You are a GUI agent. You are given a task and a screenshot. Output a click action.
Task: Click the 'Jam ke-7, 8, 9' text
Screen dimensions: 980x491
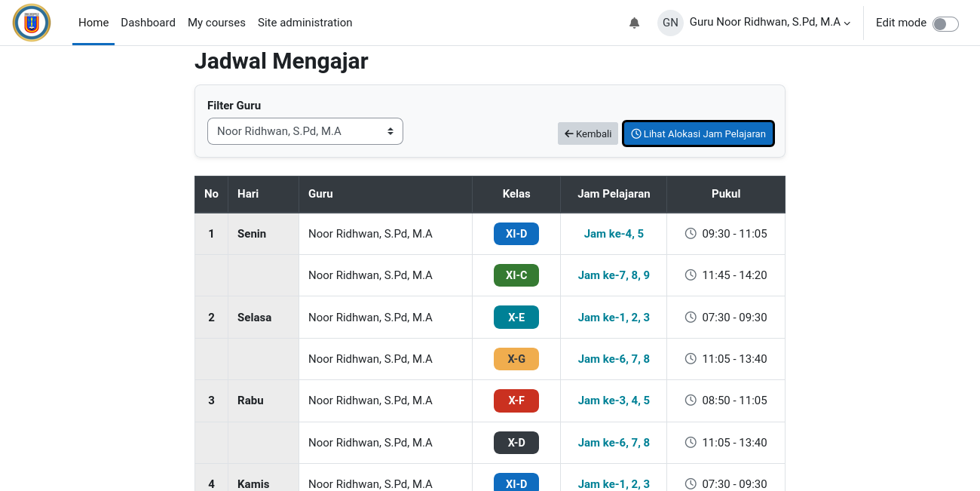click(x=614, y=275)
